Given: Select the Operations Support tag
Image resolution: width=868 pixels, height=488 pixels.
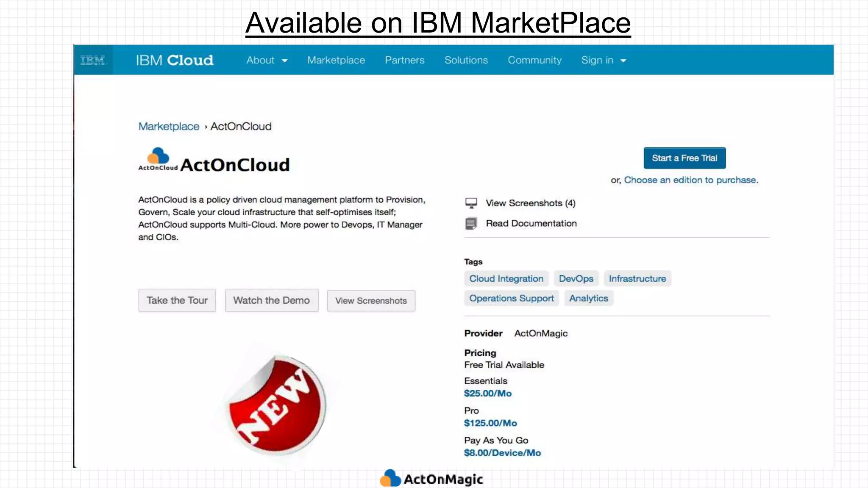Looking at the screenshot, I should [x=512, y=298].
